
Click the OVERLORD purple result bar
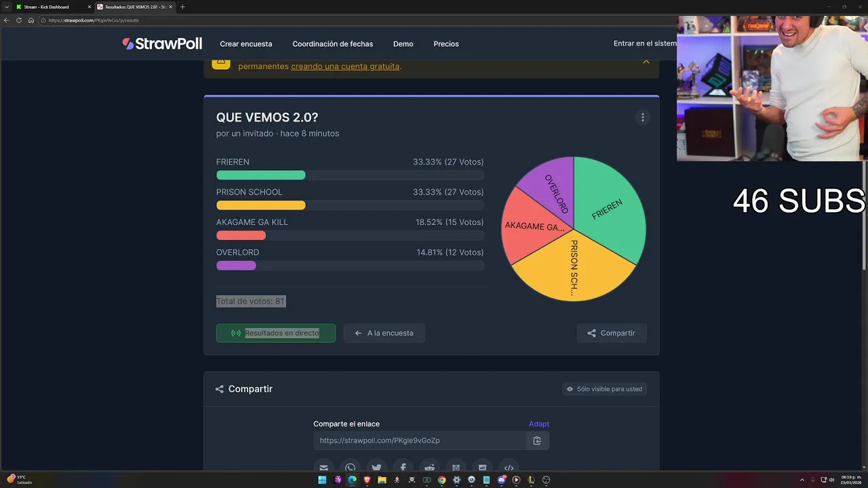[x=236, y=266]
